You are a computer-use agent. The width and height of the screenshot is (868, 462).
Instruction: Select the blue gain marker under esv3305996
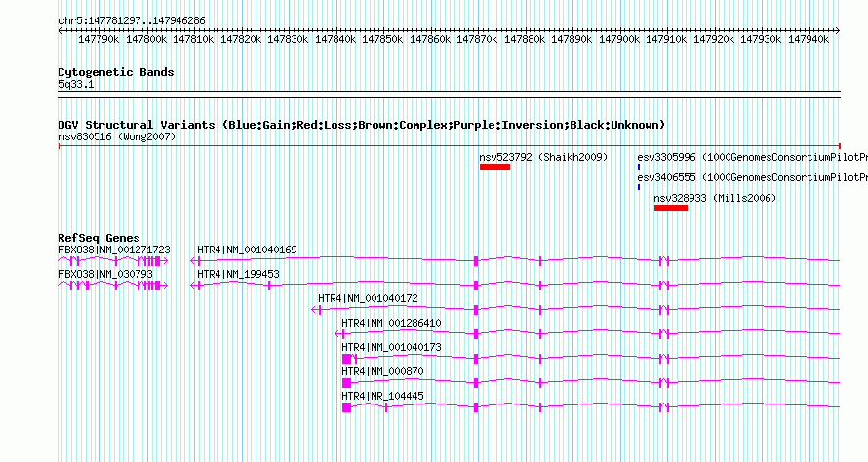[639, 167]
